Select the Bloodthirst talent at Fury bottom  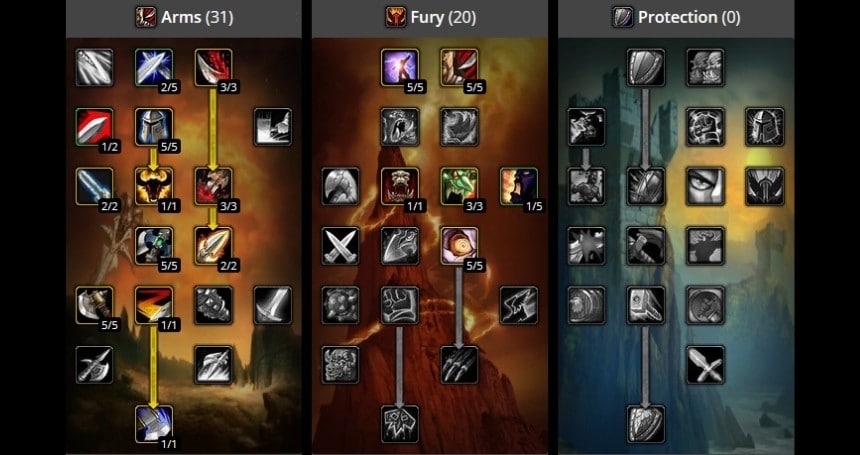click(400, 424)
